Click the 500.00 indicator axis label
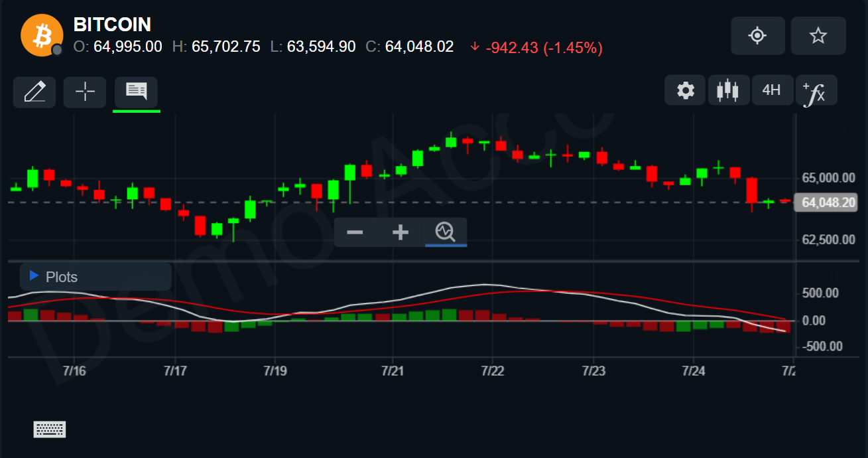The image size is (868, 458). point(820,293)
